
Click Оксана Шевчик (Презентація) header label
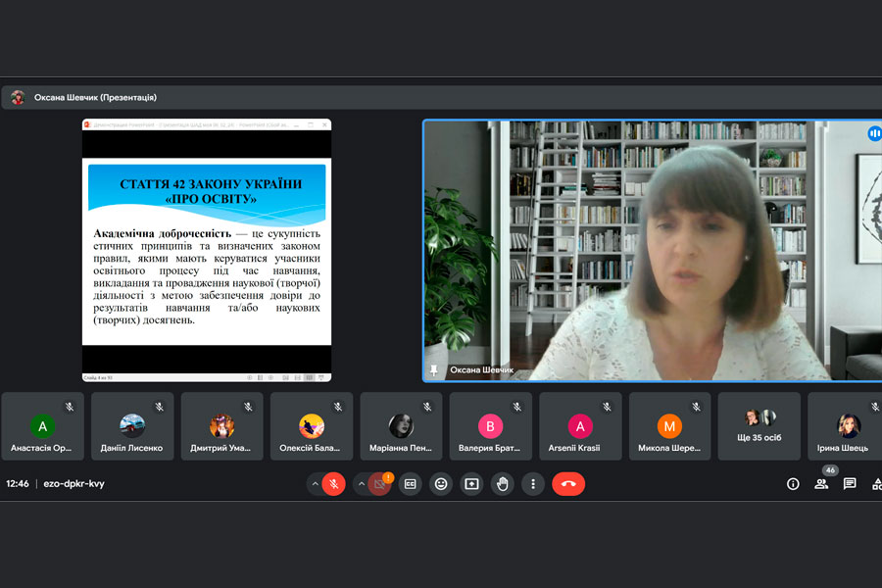95,97
